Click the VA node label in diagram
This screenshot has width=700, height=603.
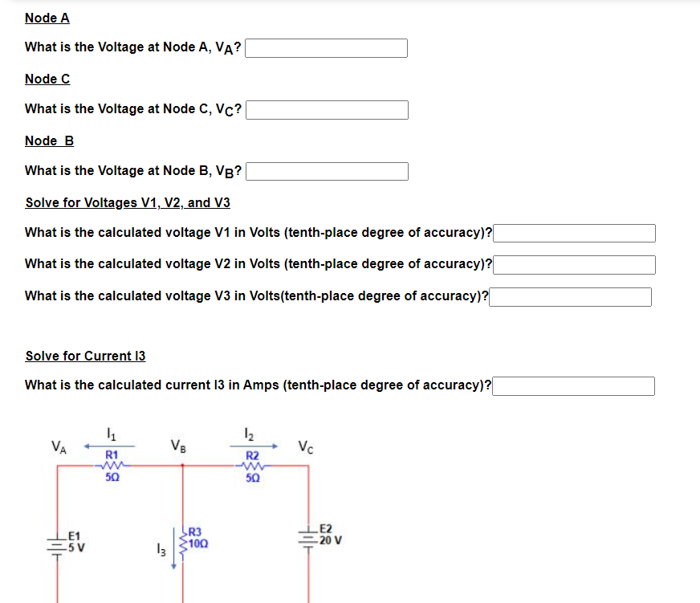tap(59, 446)
